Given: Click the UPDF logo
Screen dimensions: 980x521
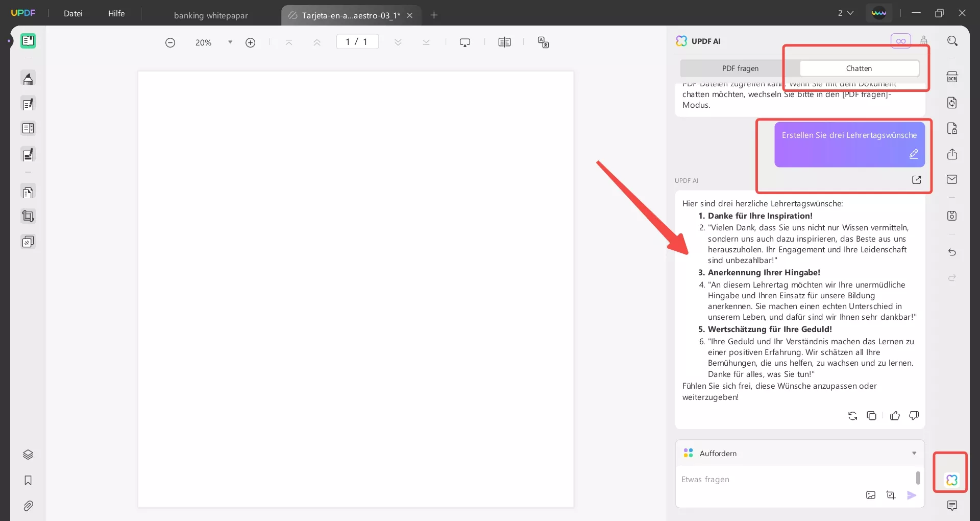Looking at the screenshot, I should click(x=23, y=13).
